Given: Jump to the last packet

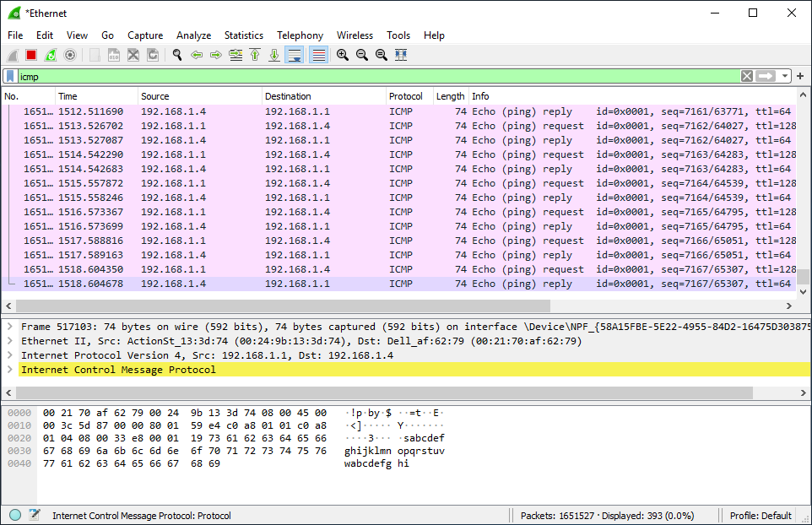Looking at the screenshot, I should (x=274, y=55).
